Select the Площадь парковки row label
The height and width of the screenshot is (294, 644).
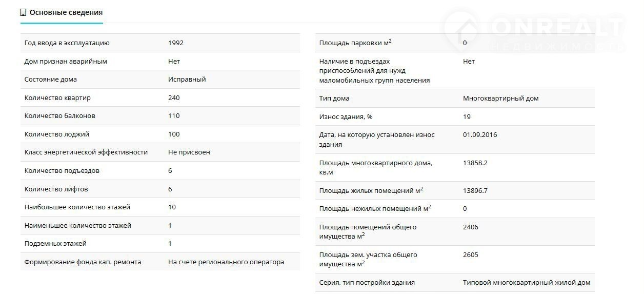pyautogui.click(x=355, y=43)
